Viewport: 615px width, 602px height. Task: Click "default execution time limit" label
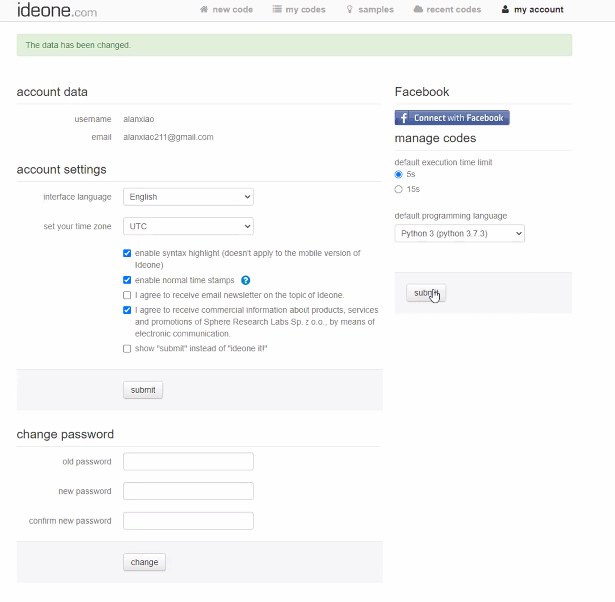click(x=443, y=162)
